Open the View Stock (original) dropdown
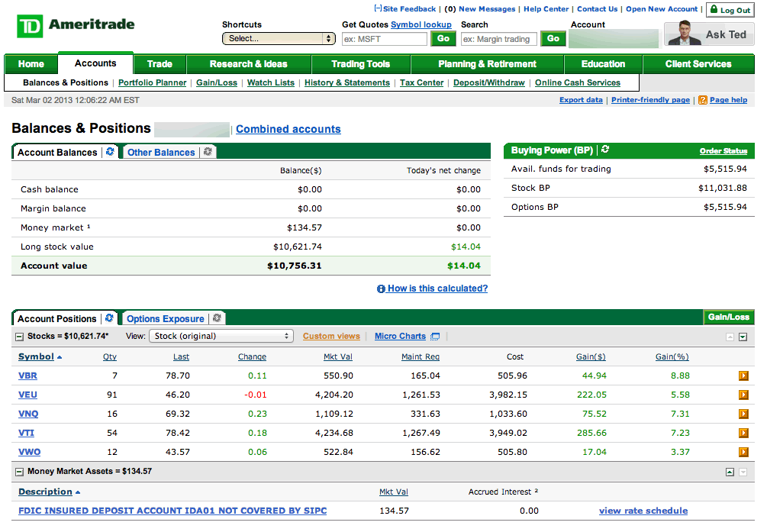The width and height of the screenshot is (767, 532). [221, 336]
